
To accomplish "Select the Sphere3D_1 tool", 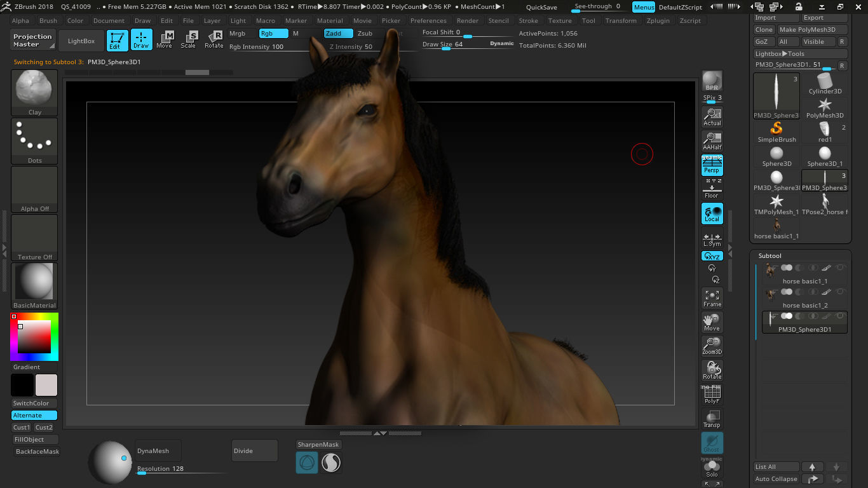I will pos(825,156).
